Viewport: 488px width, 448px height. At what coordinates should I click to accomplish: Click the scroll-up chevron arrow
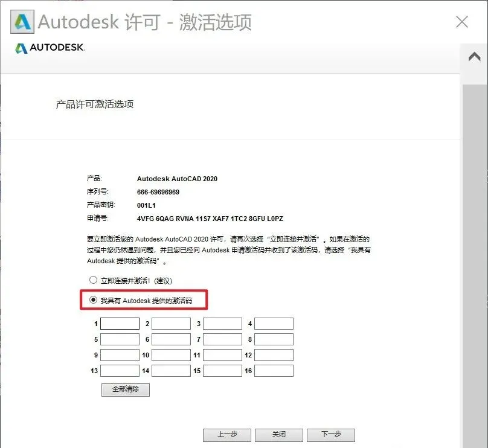point(474,57)
